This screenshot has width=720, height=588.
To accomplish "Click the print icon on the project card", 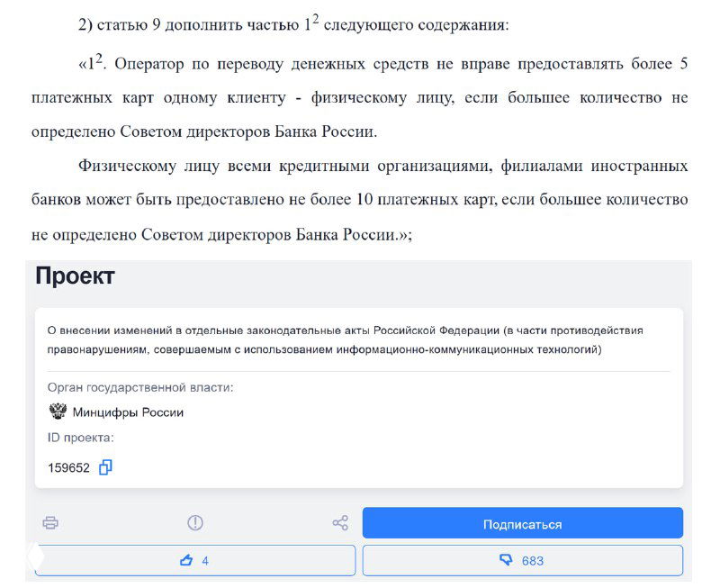I will (51, 522).
